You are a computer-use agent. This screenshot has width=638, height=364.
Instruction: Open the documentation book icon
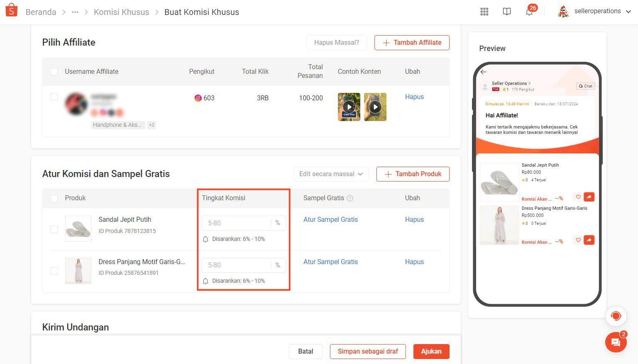click(x=507, y=11)
